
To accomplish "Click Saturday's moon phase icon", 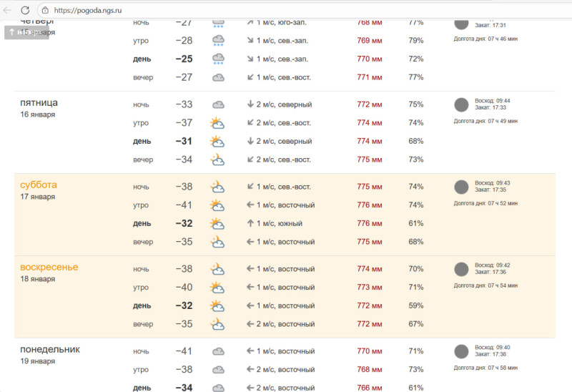I will click(462, 187).
